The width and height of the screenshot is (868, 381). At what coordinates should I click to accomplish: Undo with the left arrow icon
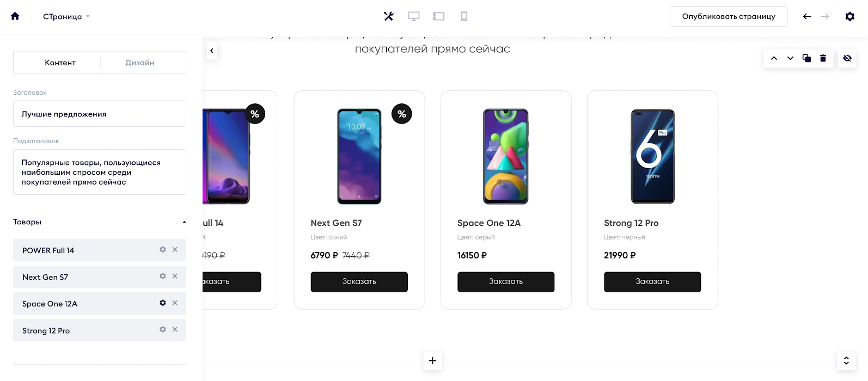807,16
